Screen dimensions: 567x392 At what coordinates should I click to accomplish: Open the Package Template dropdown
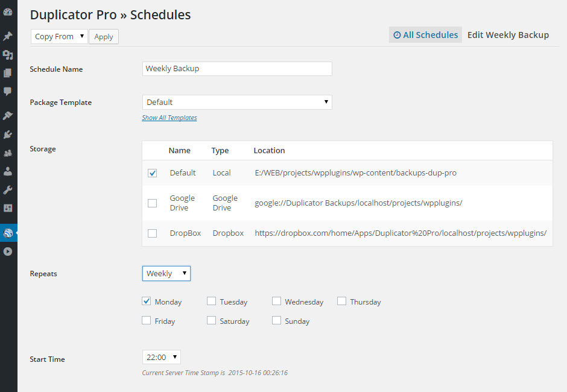pos(237,103)
